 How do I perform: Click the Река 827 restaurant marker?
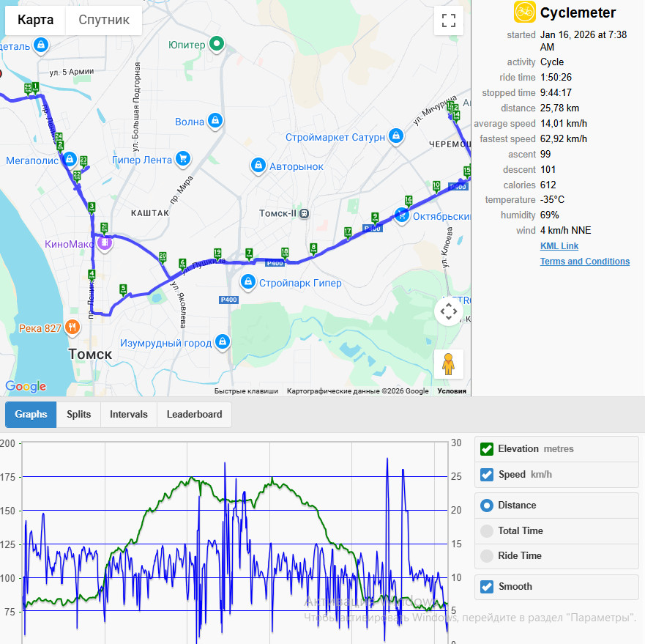[72, 328]
